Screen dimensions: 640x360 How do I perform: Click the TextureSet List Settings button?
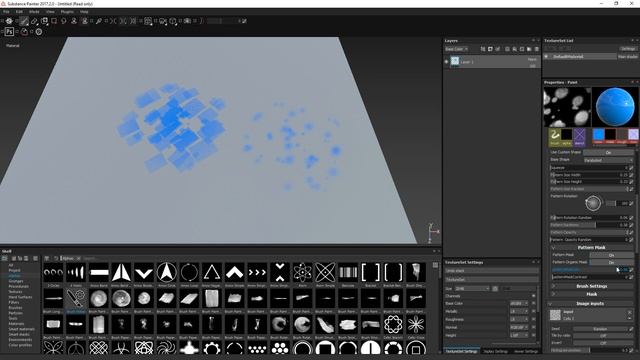tap(628, 49)
